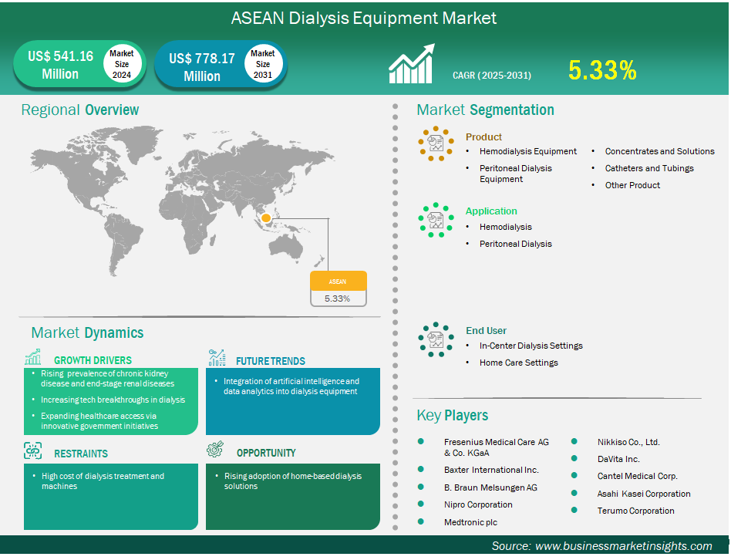The image size is (731, 560).
Task: Click the orange ASEAN callout label
Action: pos(338,282)
